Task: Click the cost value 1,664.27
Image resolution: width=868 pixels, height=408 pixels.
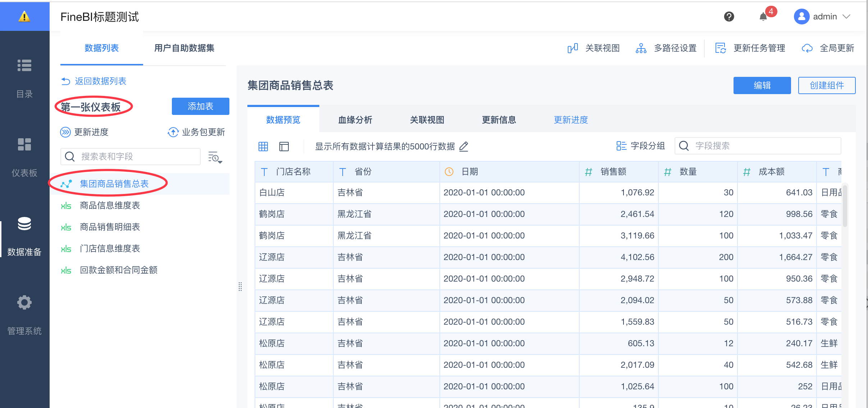Action: click(796, 257)
